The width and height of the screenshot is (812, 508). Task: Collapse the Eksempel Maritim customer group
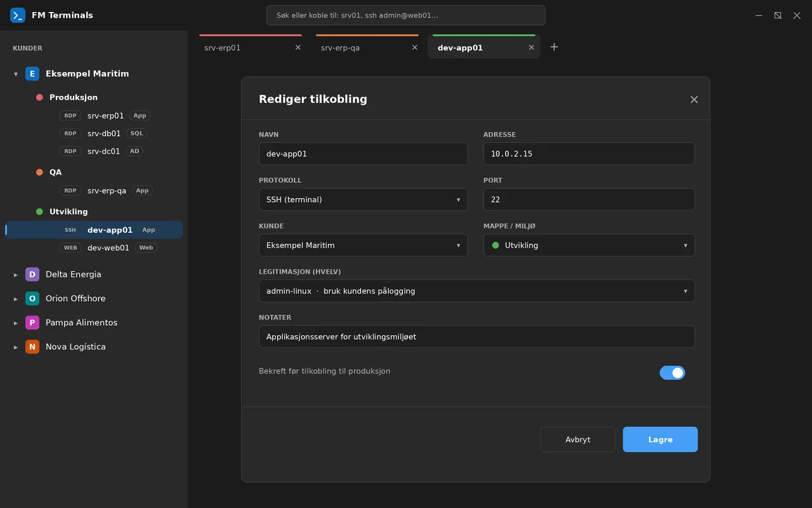pos(16,74)
